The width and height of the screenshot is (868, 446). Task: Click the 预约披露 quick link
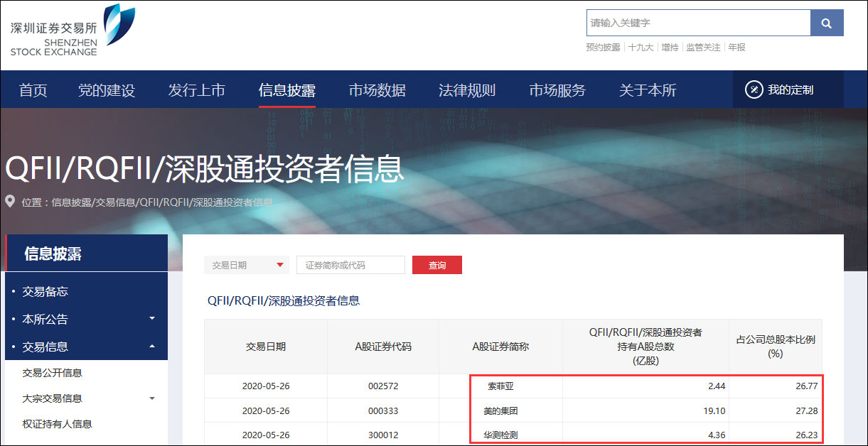coord(603,48)
